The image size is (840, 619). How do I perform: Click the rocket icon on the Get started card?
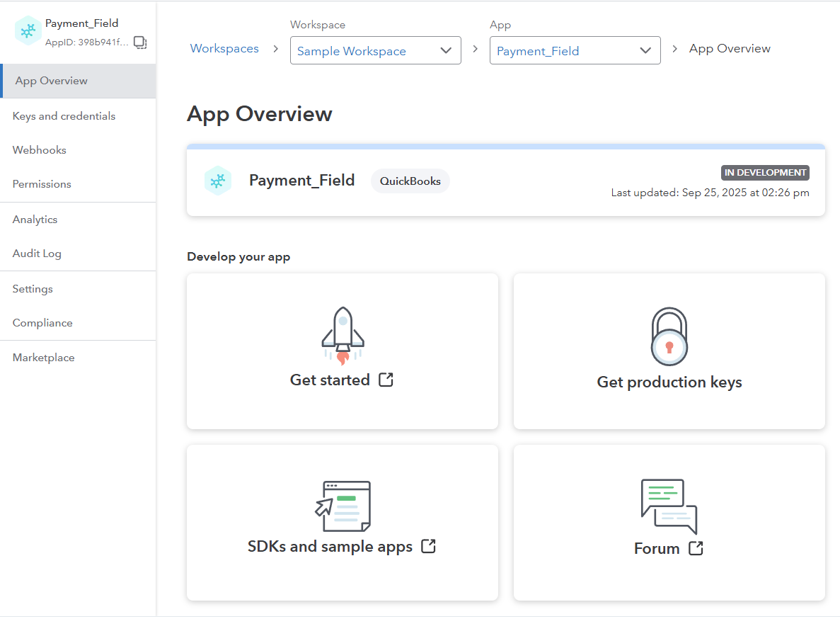tap(343, 334)
